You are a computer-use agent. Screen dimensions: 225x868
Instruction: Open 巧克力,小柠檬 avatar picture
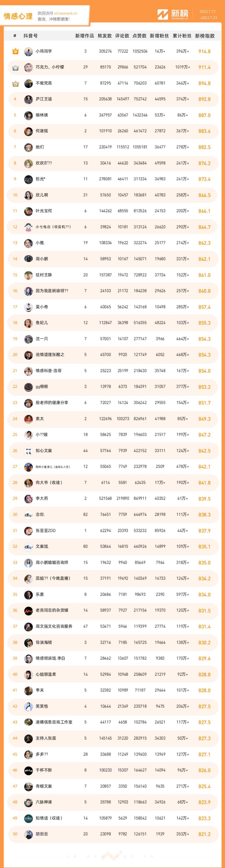click(x=28, y=67)
